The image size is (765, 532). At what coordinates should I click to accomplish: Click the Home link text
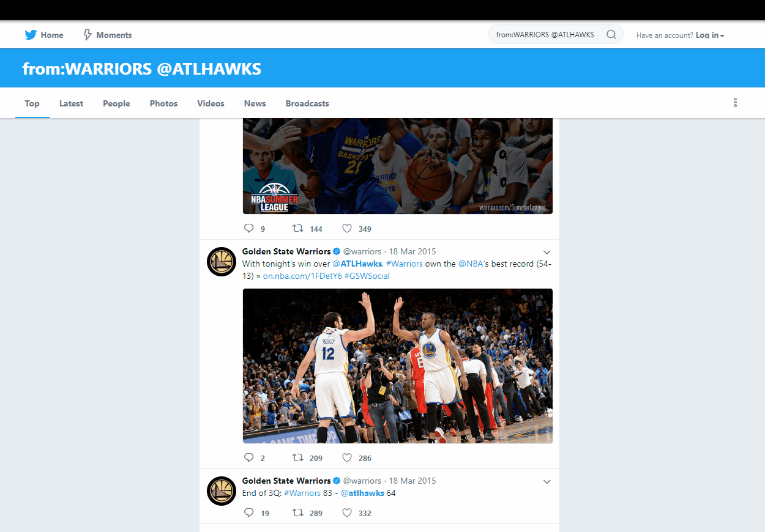coord(52,35)
